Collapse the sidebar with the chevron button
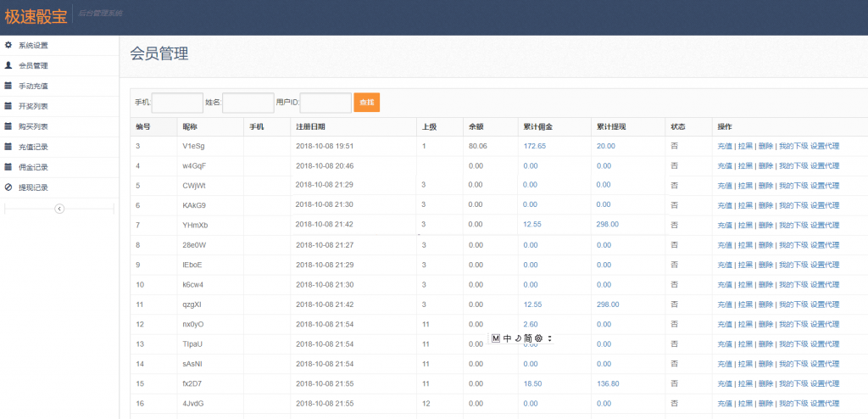 point(59,209)
